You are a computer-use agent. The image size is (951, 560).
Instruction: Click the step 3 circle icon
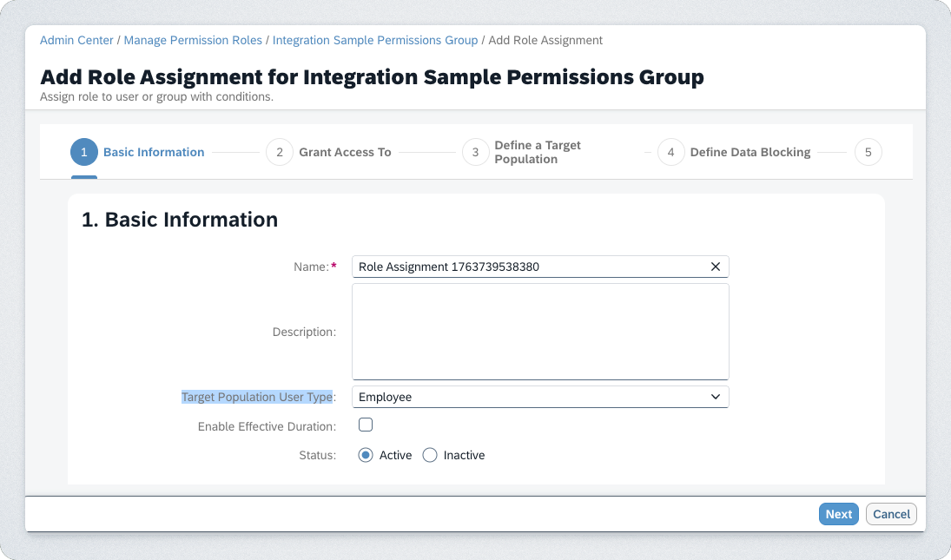pyautogui.click(x=475, y=152)
